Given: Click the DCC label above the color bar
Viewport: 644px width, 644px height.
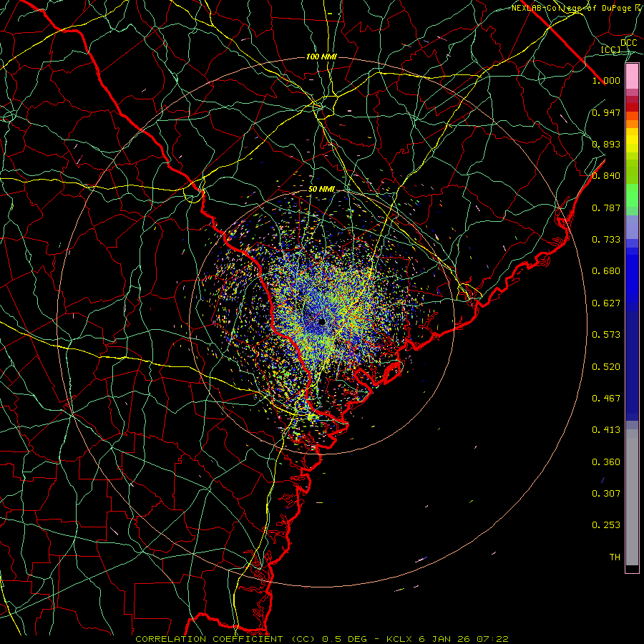Looking at the screenshot, I should click(629, 42).
